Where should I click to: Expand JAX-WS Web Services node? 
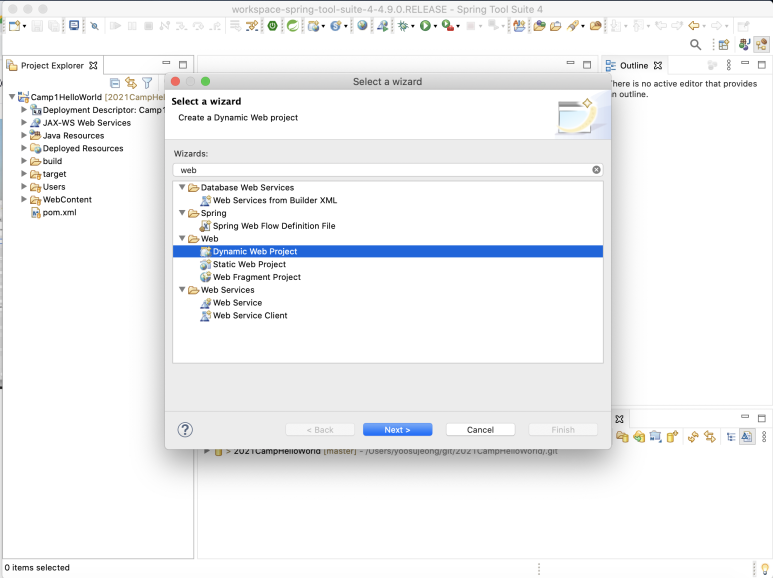coord(24,122)
